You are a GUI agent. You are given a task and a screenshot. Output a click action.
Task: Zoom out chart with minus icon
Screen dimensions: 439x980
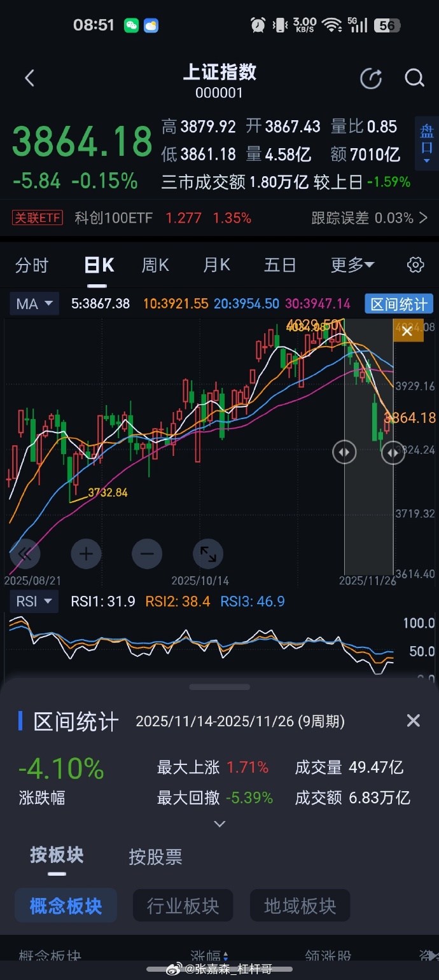pos(147,554)
